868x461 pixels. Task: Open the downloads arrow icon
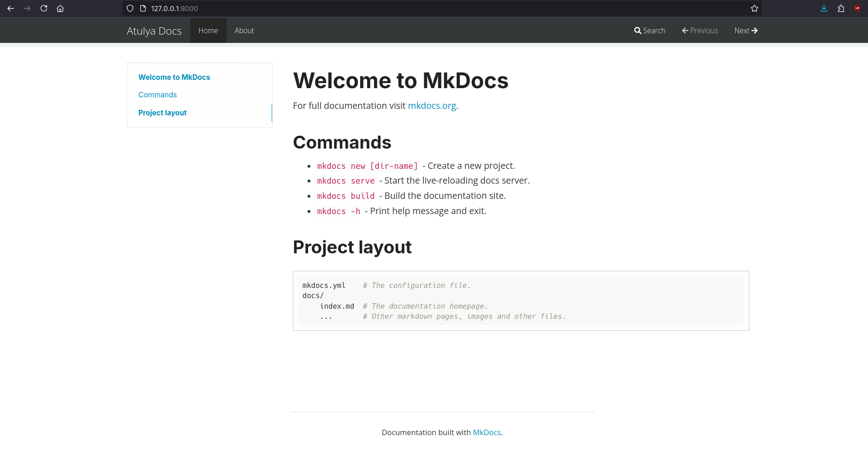tap(824, 8)
